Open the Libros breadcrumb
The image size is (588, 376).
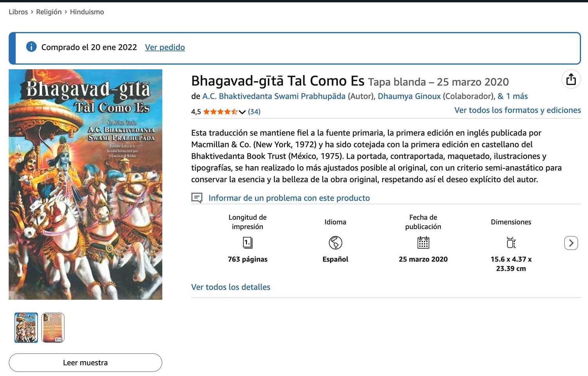(x=18, y=12)
